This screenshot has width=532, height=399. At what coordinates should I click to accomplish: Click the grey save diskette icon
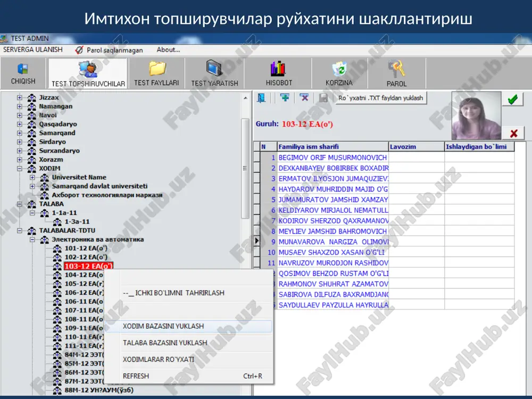pyautogui.click(x=323, y=98)
